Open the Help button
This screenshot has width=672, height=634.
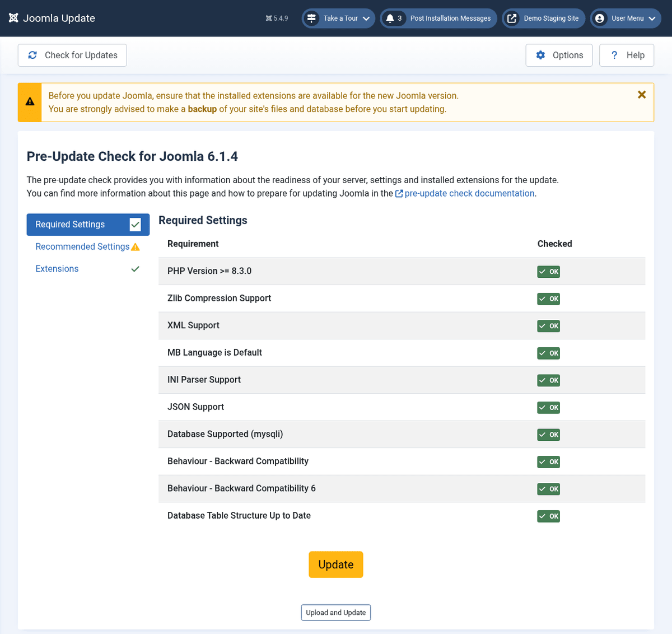(x=627, y=55)
